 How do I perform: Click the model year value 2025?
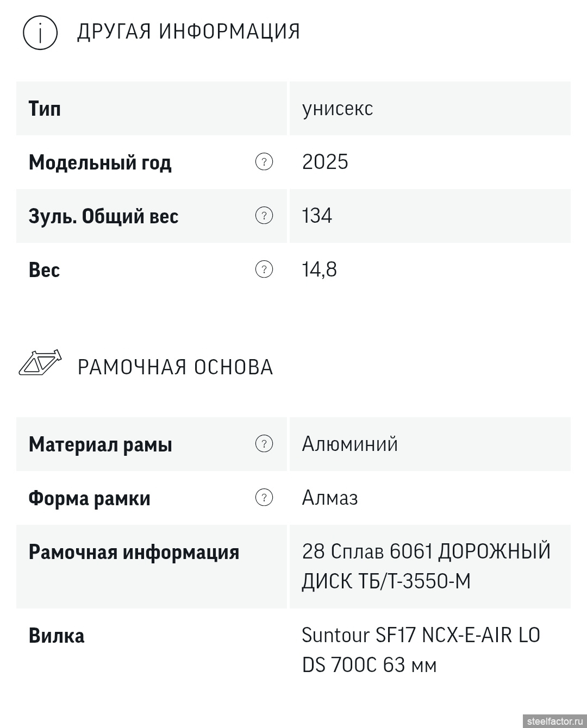coord(325,162)
